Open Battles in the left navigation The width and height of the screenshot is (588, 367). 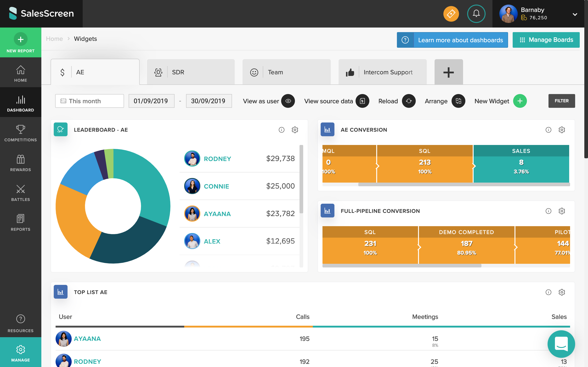pyautogui.click(x=20, y=192)
